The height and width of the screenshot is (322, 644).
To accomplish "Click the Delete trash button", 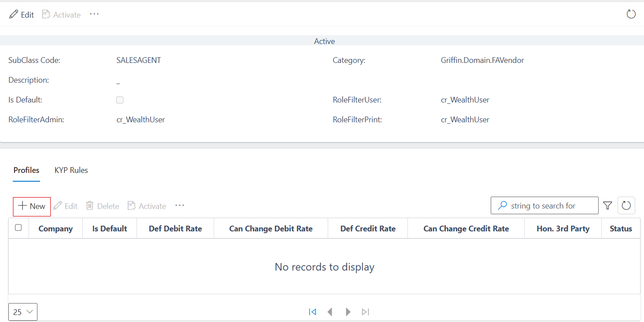I will [103, 206].
